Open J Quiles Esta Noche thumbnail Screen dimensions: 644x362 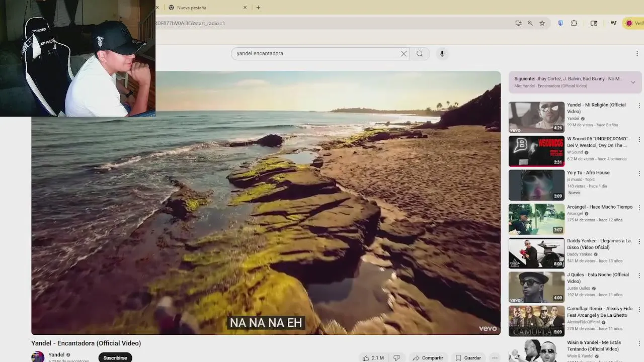coord(536,287)
